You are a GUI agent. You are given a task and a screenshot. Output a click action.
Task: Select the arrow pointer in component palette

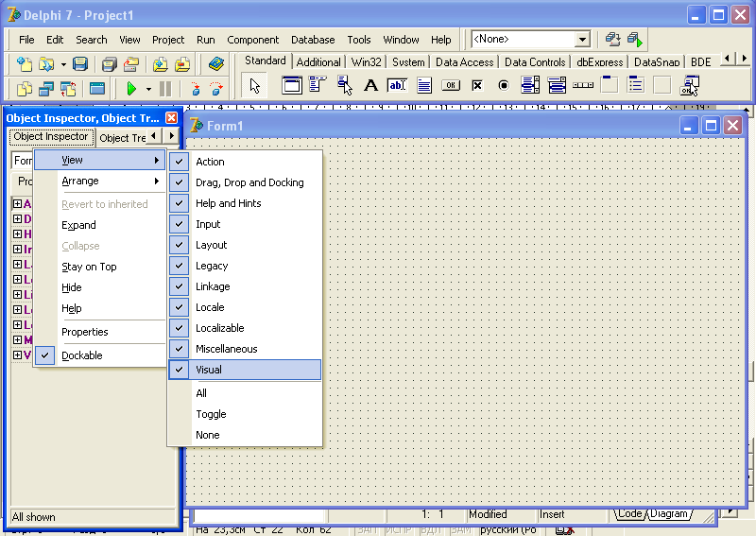[x=254, y=86]
